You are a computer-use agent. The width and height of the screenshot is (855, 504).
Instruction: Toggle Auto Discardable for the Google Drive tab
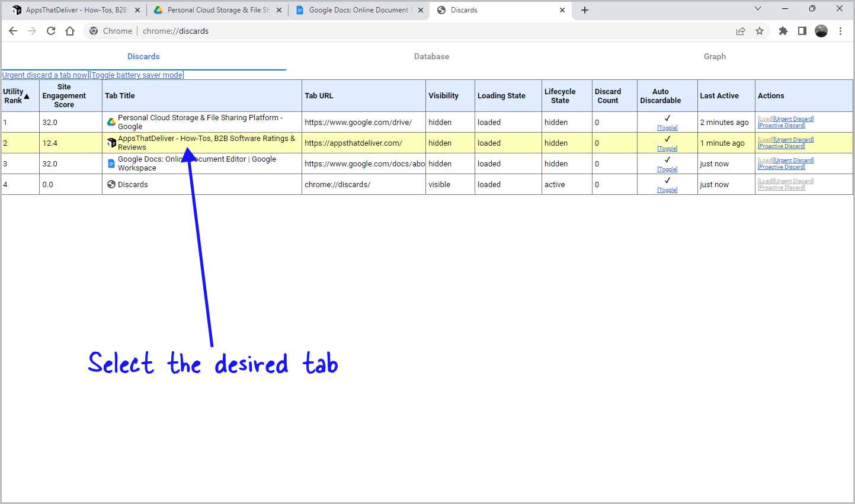[667, 127]
